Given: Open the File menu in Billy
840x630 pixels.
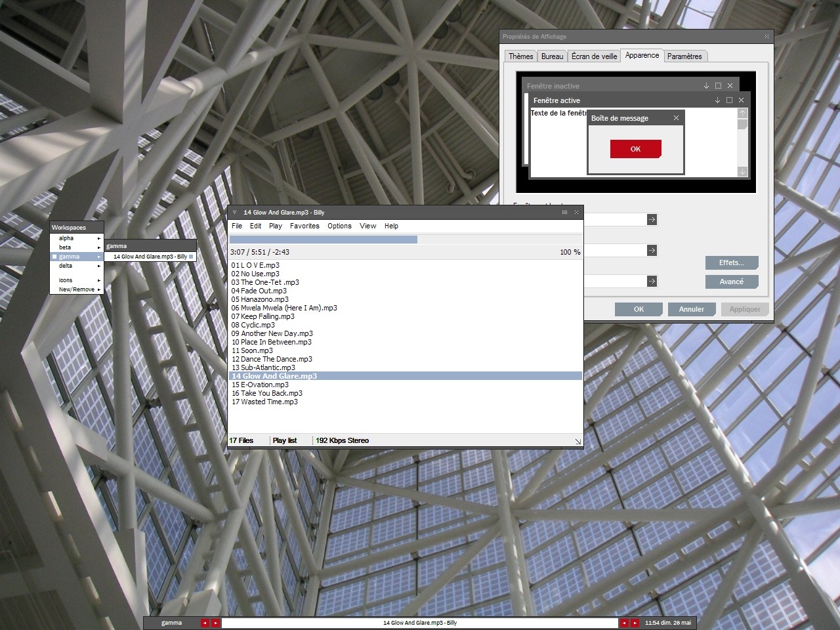Looking at the screenshot, I should [x=237, y=226].
